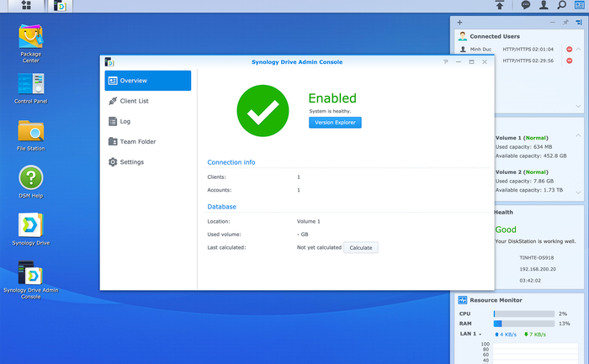
Task: Click the 'Good' health status text
Action: [x=506, y=229]
